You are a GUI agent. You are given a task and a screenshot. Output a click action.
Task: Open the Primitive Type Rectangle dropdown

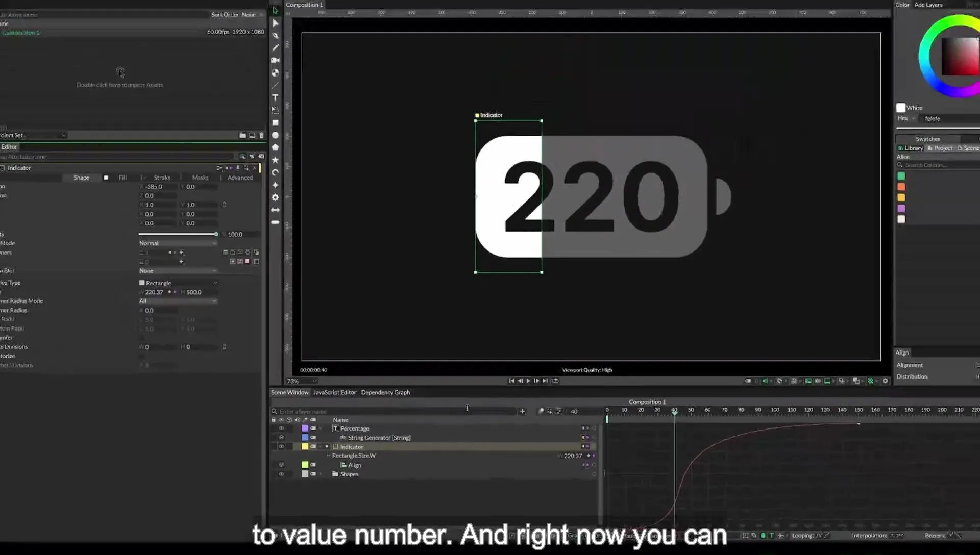coord(178,283)
